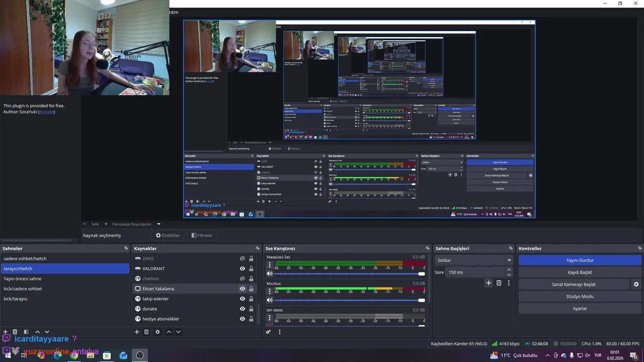Hide the donate source

[243, 309]
